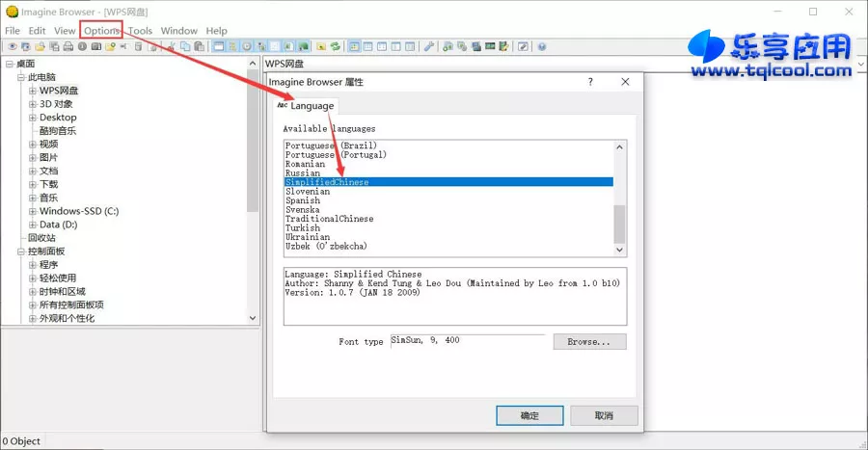Click the folder-up icon in toolbar
Viewport: 868px width, 450px height.
click(x=321, y=47)
